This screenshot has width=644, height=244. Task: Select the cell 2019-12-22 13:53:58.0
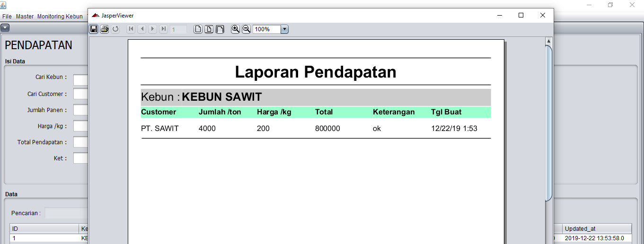point(597,238)
